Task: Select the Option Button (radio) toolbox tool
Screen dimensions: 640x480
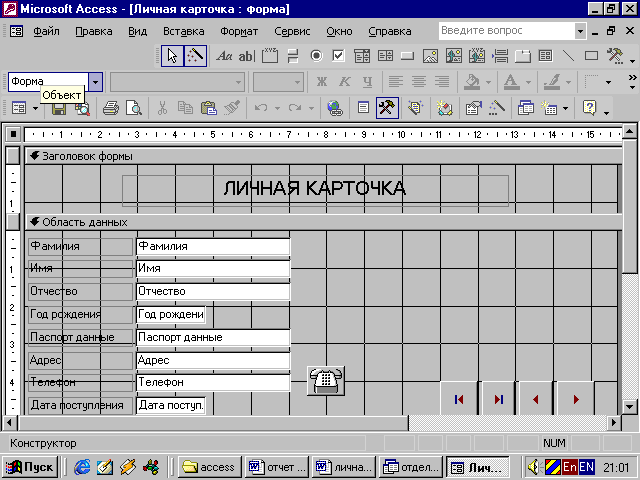Action: pos(316,56)
